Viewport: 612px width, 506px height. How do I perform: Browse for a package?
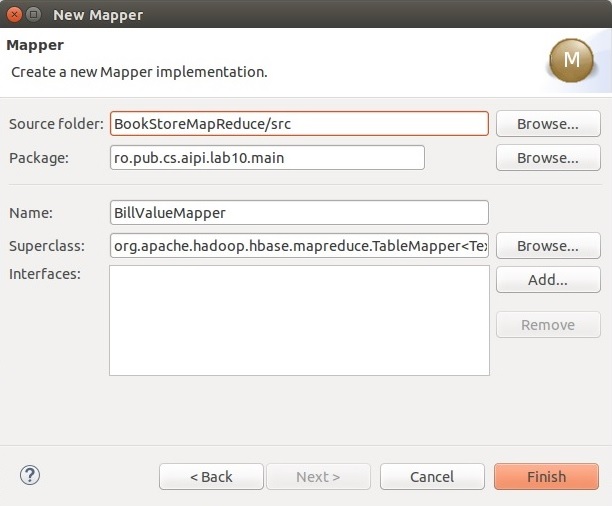[x=548, y=158]
